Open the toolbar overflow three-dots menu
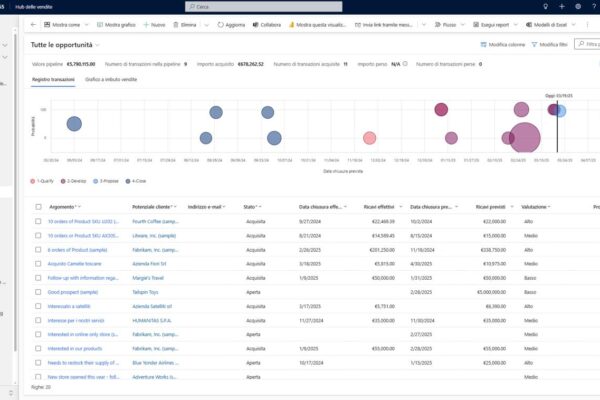This screenshot has height=400, width=600. pos(587,24)
